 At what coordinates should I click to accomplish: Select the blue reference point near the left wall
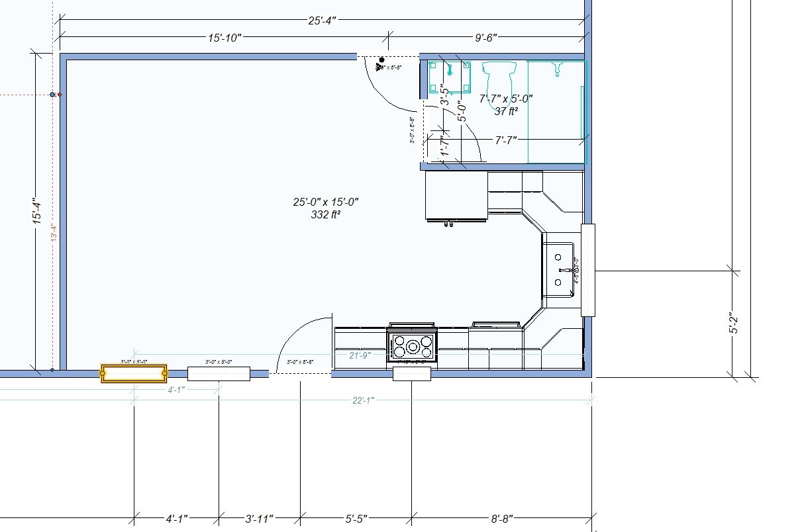(52, 95)
